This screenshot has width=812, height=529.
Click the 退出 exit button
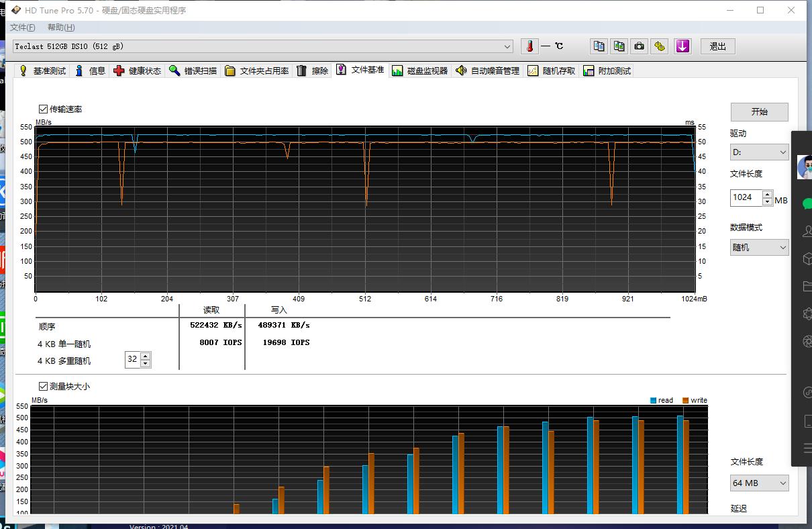[x=717, y=46]
